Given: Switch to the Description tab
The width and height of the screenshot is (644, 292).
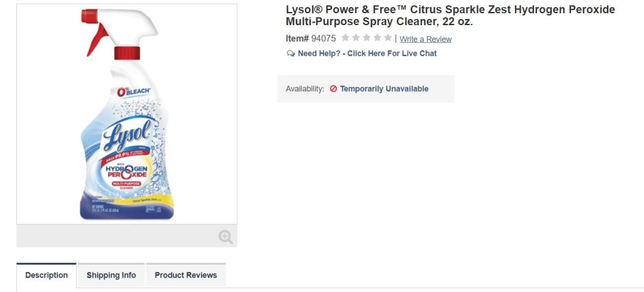Looking at the screenshot, I should coord(47,275).
